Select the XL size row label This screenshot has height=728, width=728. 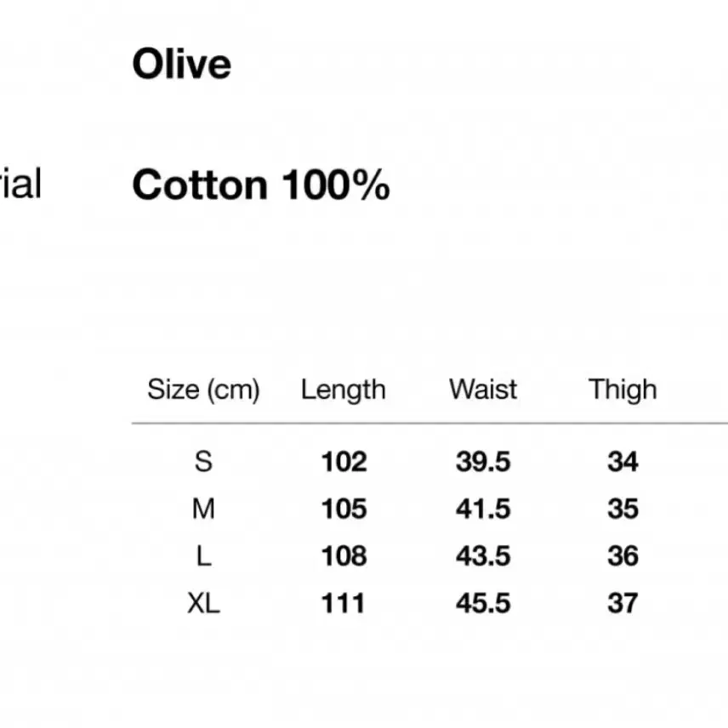point(203,603)
